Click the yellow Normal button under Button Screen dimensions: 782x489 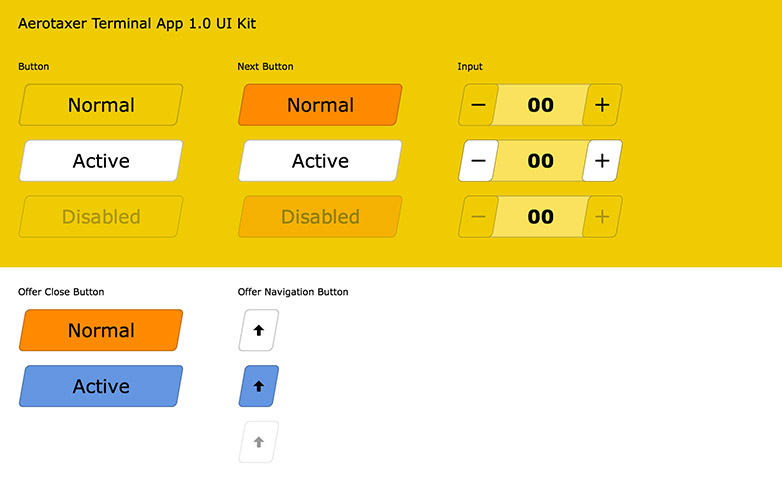pos(101,105)
